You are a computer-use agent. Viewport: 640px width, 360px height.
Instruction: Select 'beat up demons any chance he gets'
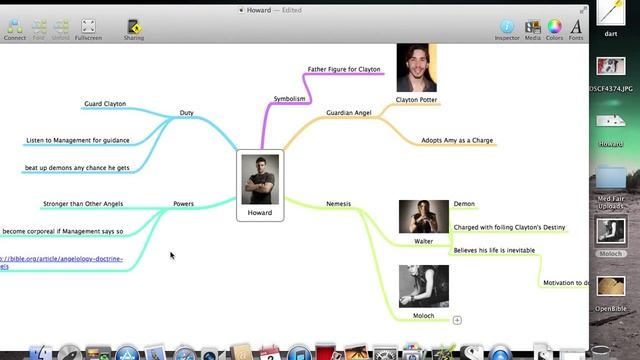tap(77, 168)
